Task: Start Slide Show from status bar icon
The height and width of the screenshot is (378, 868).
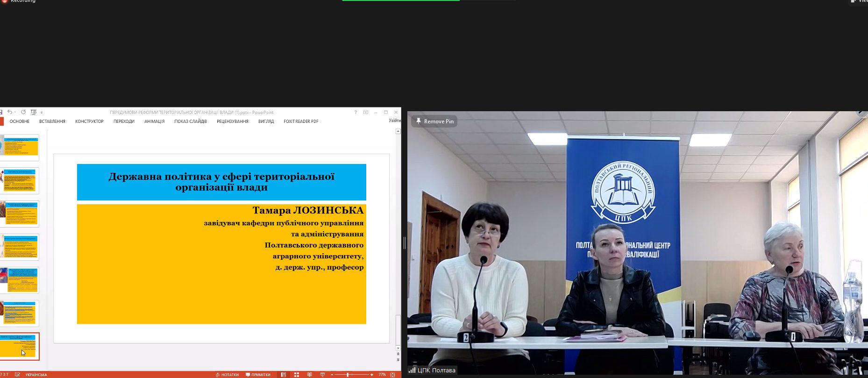Action: (x=322, y=375)
